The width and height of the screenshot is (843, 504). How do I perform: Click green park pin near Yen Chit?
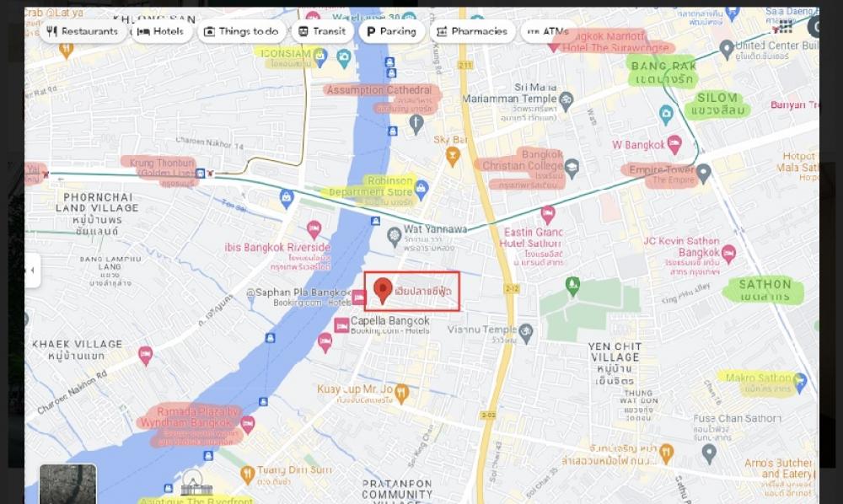[572, 286]
